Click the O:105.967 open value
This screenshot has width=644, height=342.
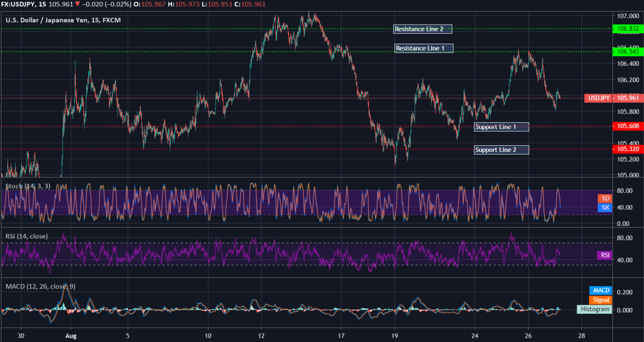click(x=150, y=4)
